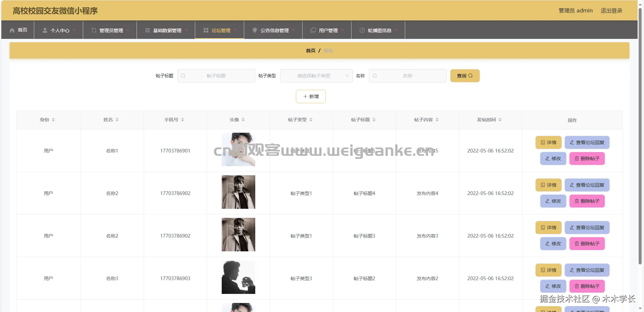
Task: Expand the 个人中心 menu arrow
Action: point(74,30)
